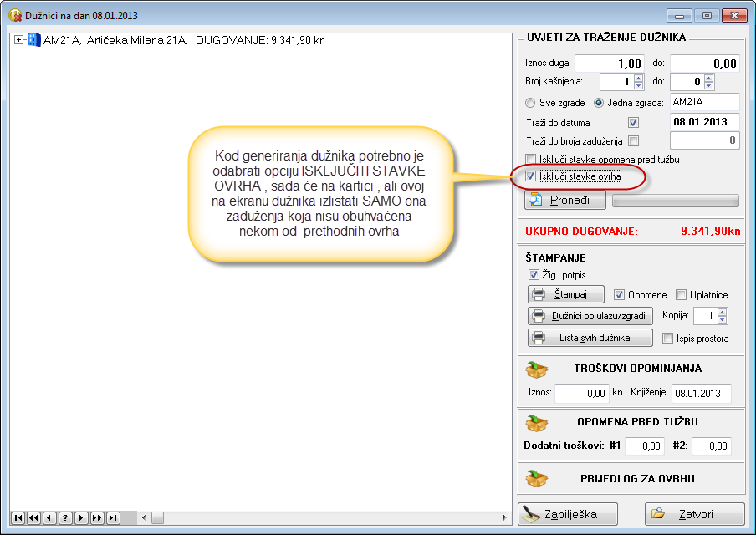This screenshot has width=756, height=535.
Task: Click the building code field AM21A
Action: tap(705, 102)
